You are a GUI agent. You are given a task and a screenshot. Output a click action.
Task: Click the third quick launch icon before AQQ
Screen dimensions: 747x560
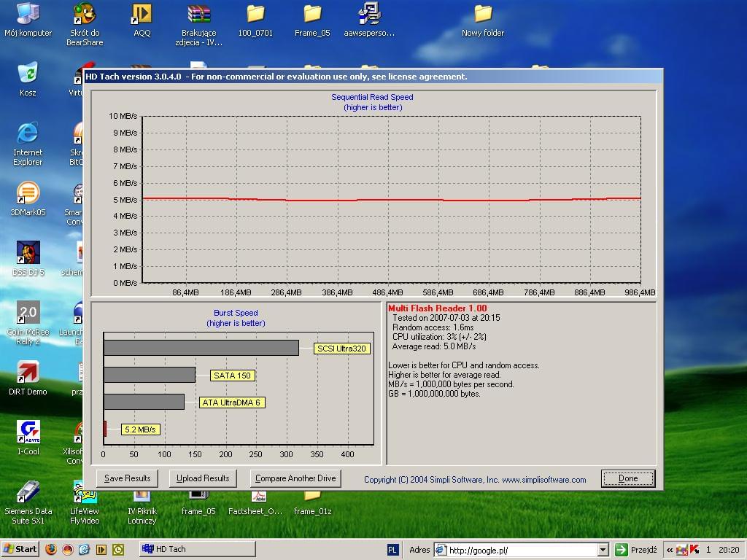(85, 550)
